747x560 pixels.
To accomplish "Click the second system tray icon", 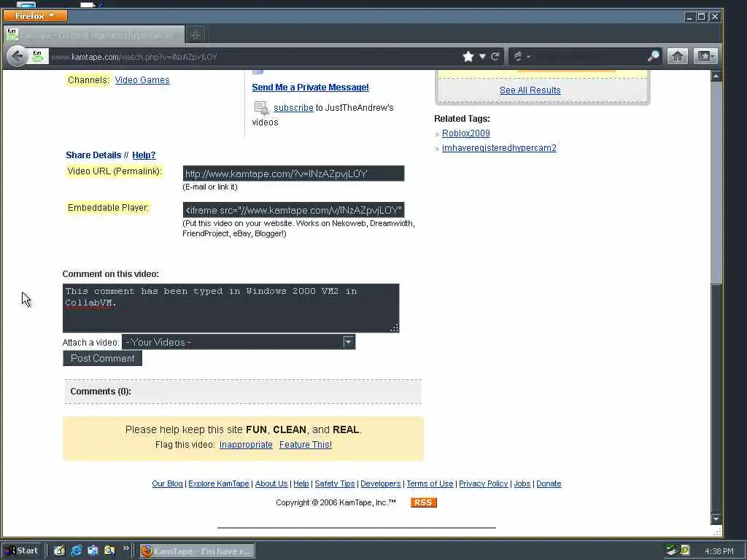I will click(685, 551).
